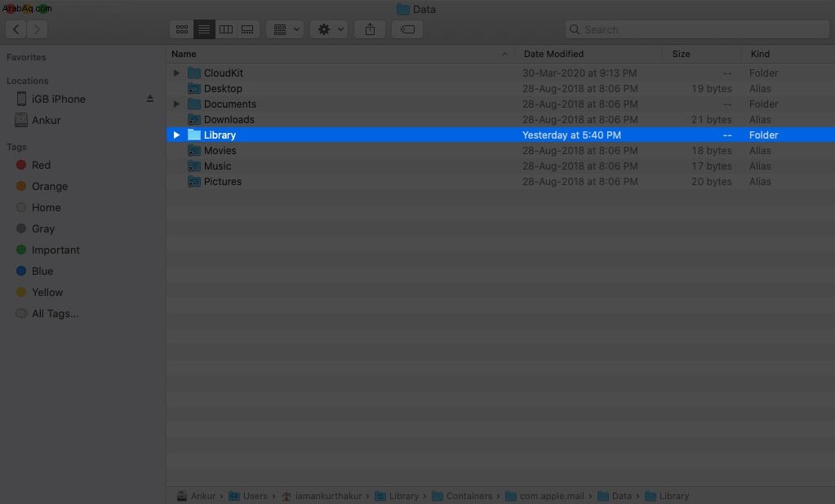The height and width of the screenshot is (504, 835).
Task: Click the Music file name
Action: 217,166
